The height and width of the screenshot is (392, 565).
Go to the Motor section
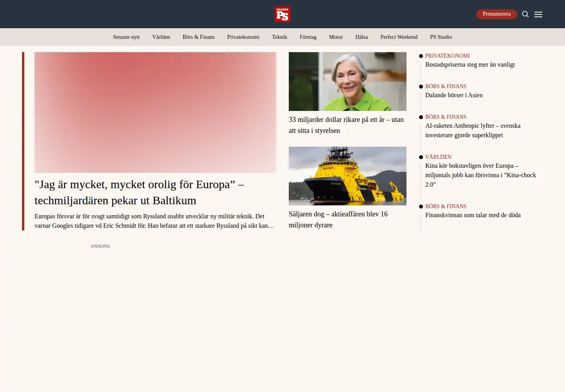tap(336, 37)
